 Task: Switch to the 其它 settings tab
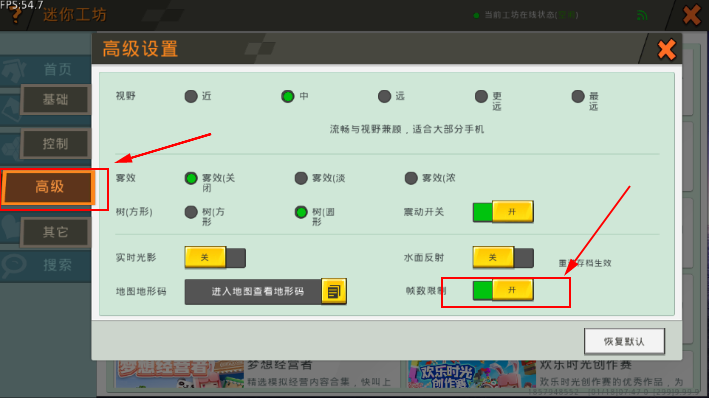pos(55,232)
